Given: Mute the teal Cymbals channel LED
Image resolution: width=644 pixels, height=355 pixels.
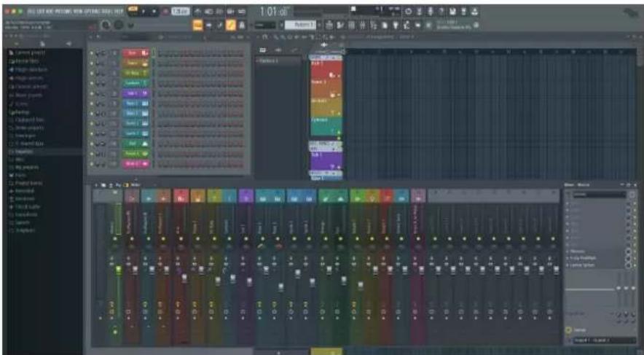Looking at the screenshot, I should coord(92,83).
